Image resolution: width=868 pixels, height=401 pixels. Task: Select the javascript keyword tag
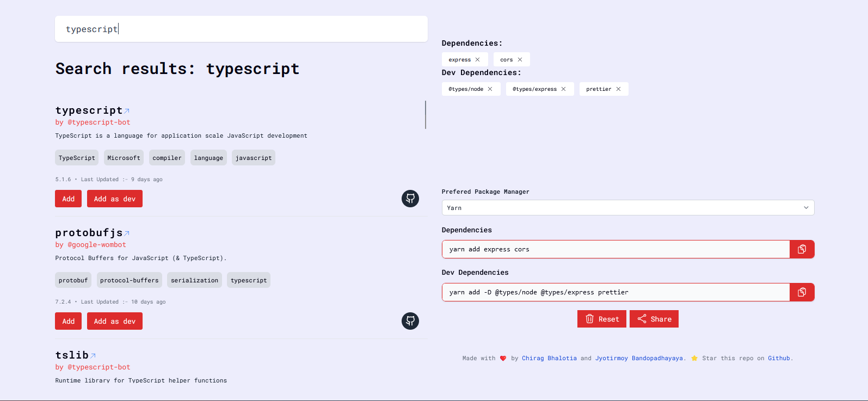[x=254, y=158]
